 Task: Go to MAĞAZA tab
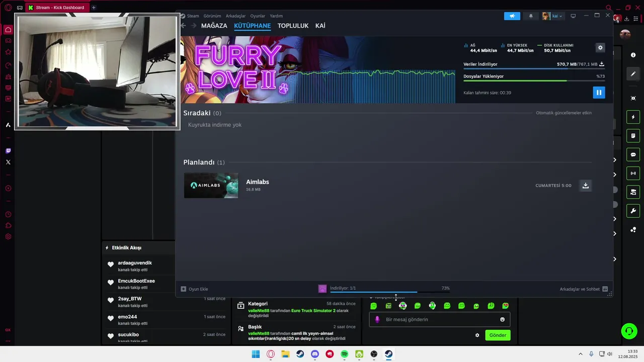214,26
